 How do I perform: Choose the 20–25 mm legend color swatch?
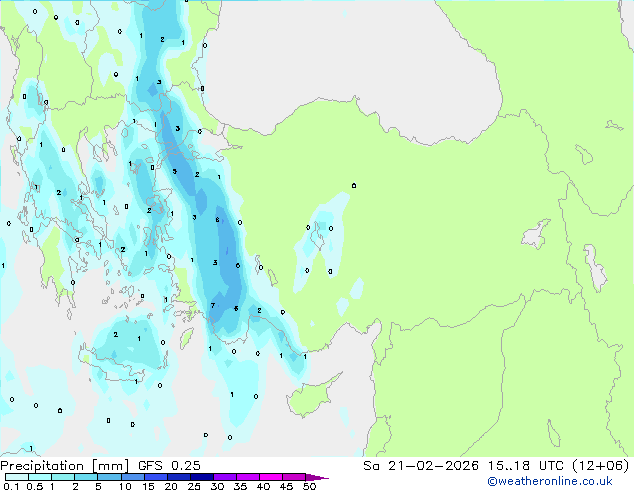click(178, 477)
